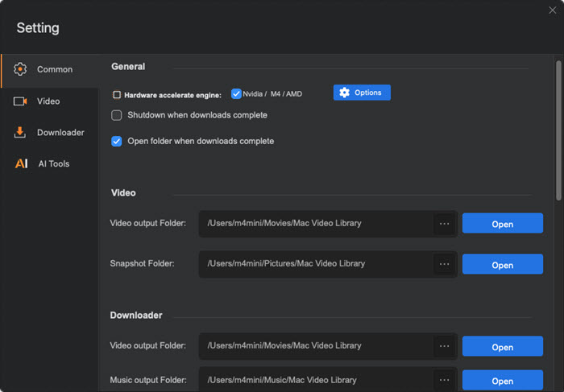Viewport: 564px width, 392px height.
Task: Browse for Downloader Video output folder with ellipsis
Action: click(444, 346)
